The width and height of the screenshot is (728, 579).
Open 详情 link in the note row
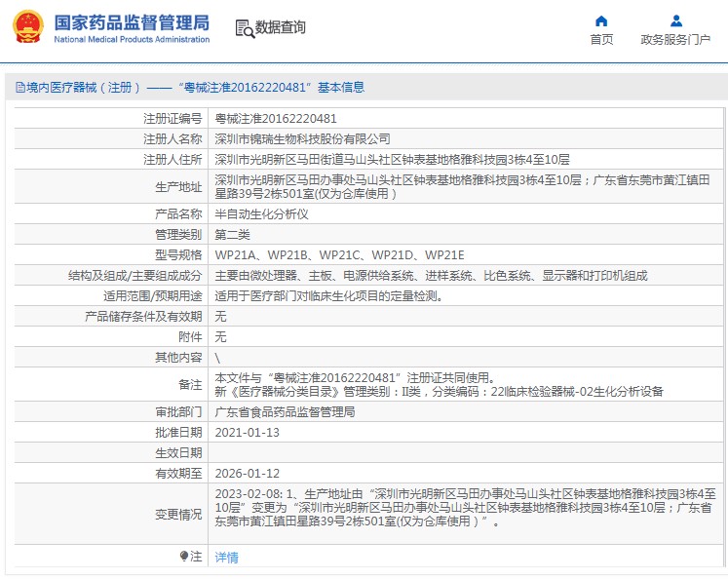click(226, 558)
